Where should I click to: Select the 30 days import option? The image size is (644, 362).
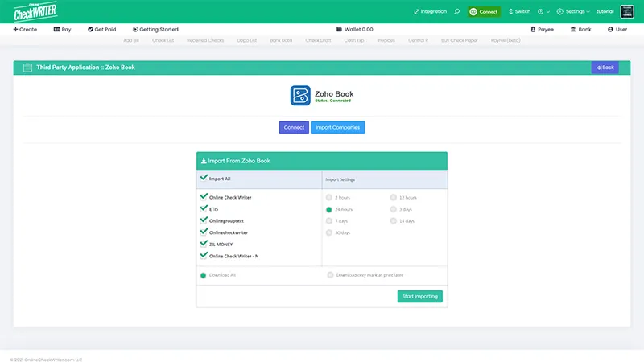(x=329, y=232)
